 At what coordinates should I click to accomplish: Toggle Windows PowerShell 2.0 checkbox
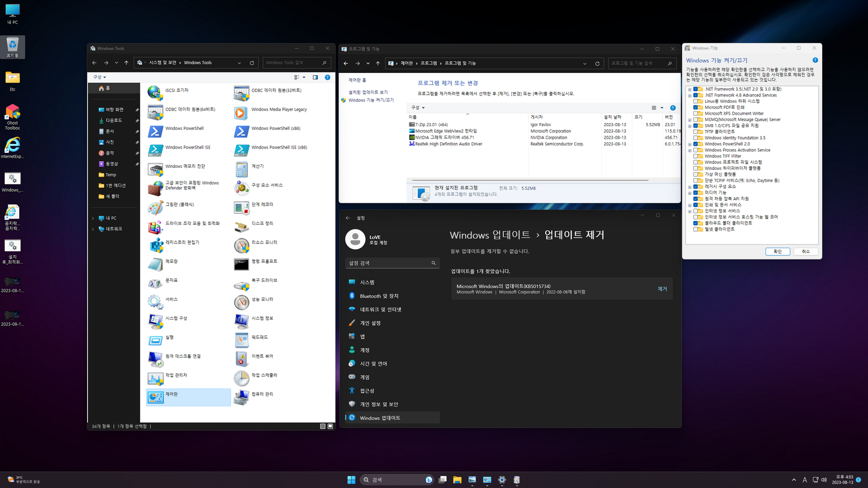695,144
